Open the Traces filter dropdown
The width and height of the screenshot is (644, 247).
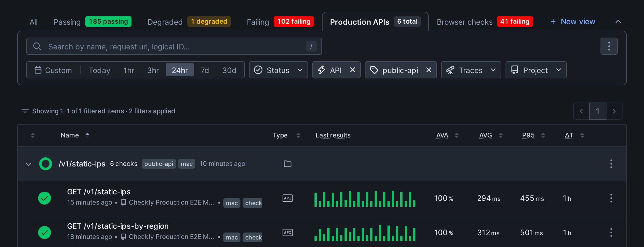pyautogui.click(x=471, y=70)
